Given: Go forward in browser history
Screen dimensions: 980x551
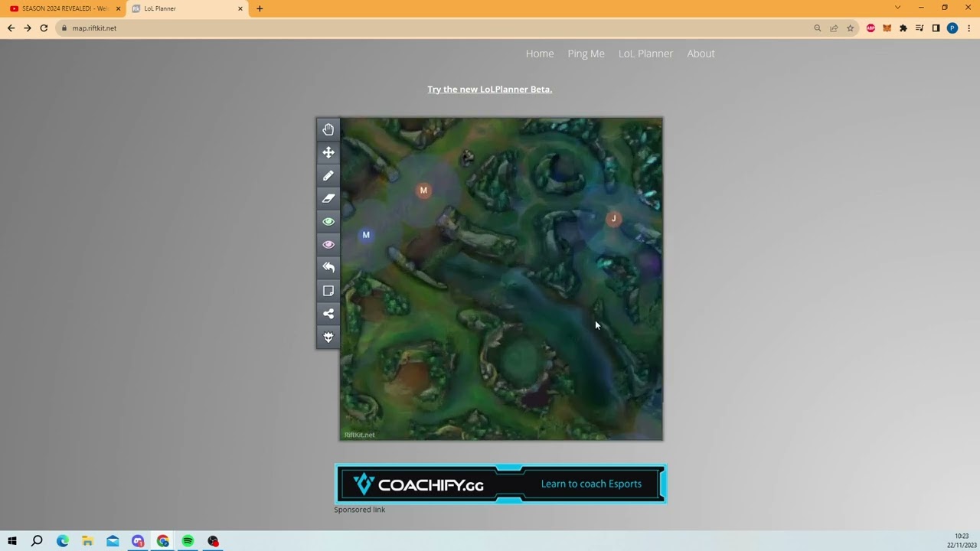Looking at the screenshot, I should pyautogui.click(x=28, y=28).
